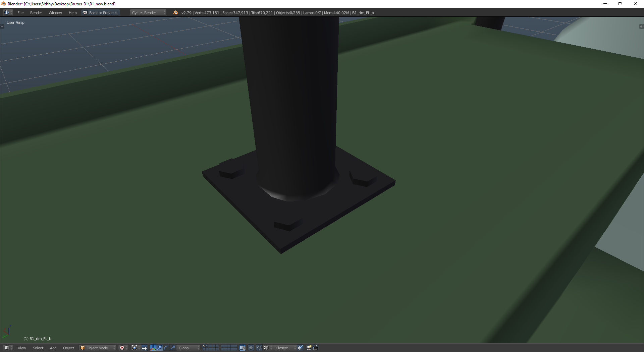This screenshot has height=352, width=644.
Task: Enable the translate manipulator
Action: (159, 348)
